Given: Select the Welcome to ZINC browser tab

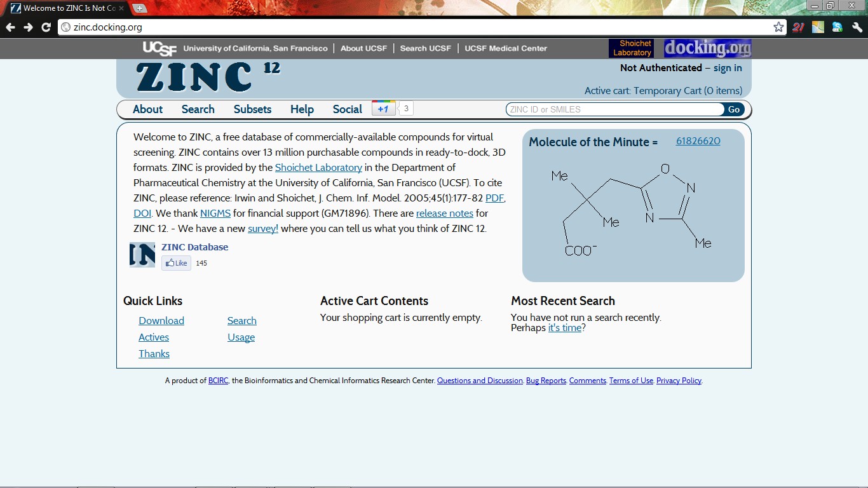Looking at the screenshot, I should point(66,8).
